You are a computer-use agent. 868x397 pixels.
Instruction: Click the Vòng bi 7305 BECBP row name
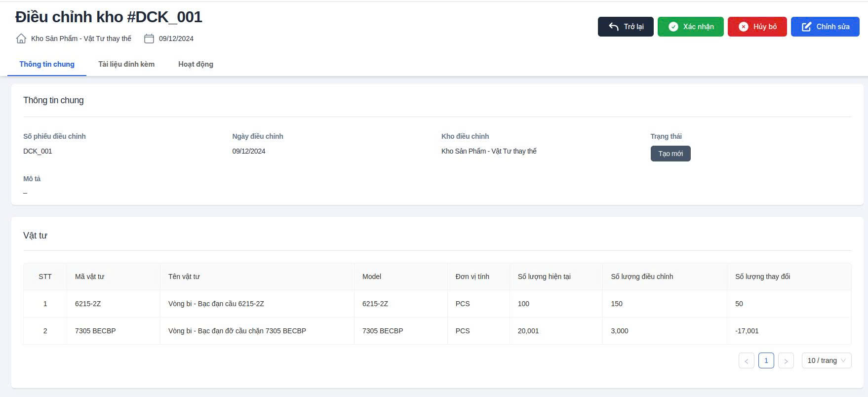pyautogui.click(x=237, y=331)
